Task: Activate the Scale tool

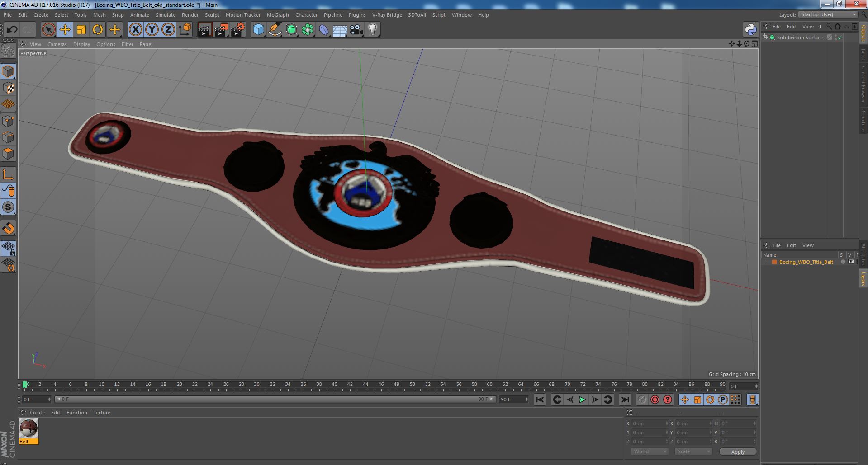Action: [x=81, y=30]
